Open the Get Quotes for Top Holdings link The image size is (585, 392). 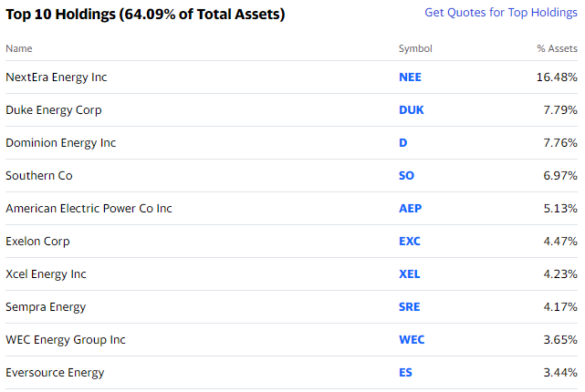pyautogui.click(x=501, y=13)
